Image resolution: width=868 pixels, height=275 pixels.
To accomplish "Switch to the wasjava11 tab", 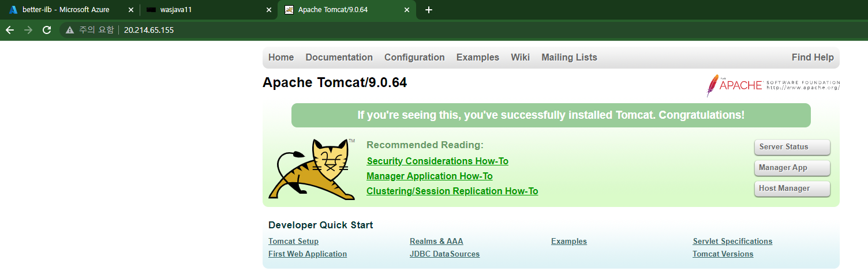I will click(x=208, y=10).
